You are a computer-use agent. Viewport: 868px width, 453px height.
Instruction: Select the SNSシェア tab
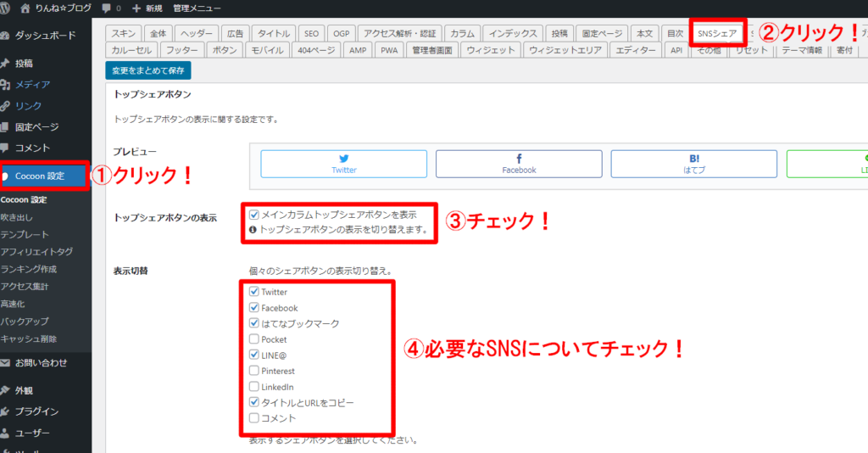pos(717,33)
